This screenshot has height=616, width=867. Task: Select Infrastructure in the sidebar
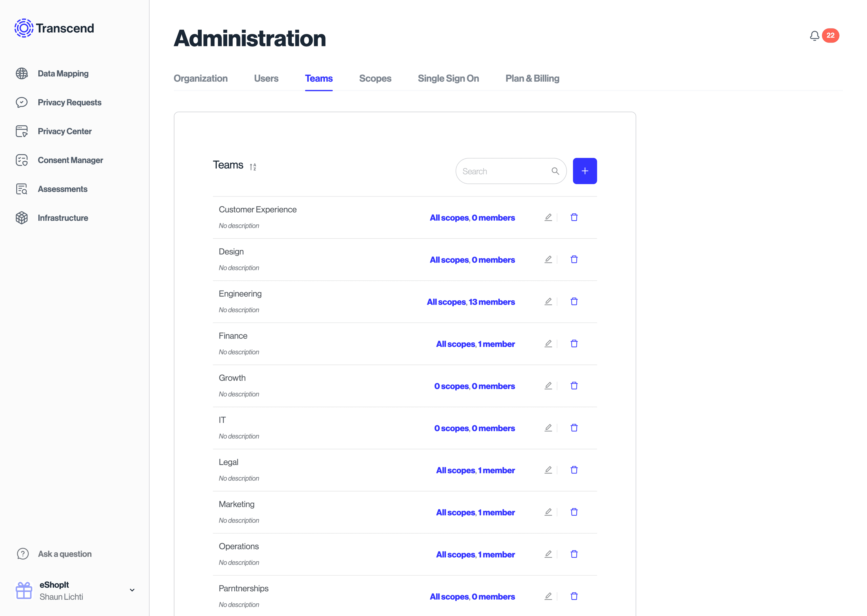pyautogui.click(x=63, y=217)
